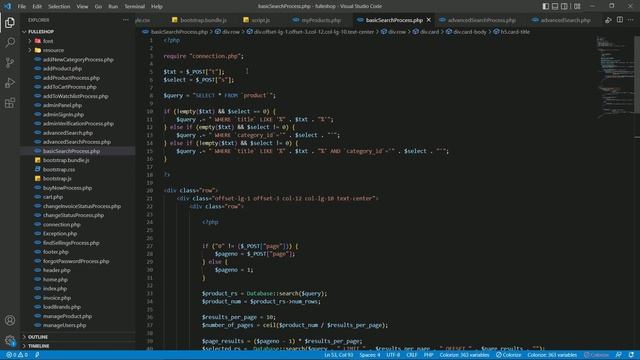640x360 pixels.
Task: Open the notifications bell in status bar
Action: (x=631, y=355)
